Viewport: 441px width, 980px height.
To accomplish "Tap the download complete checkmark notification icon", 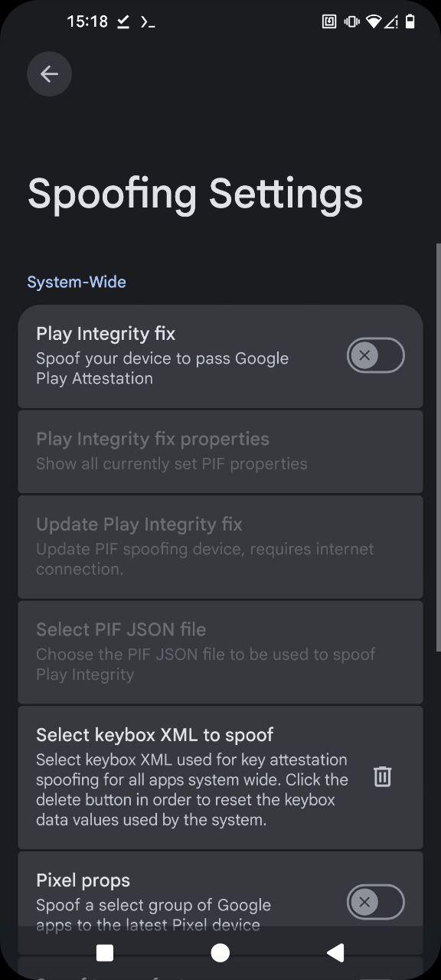I will pos(123,22).
